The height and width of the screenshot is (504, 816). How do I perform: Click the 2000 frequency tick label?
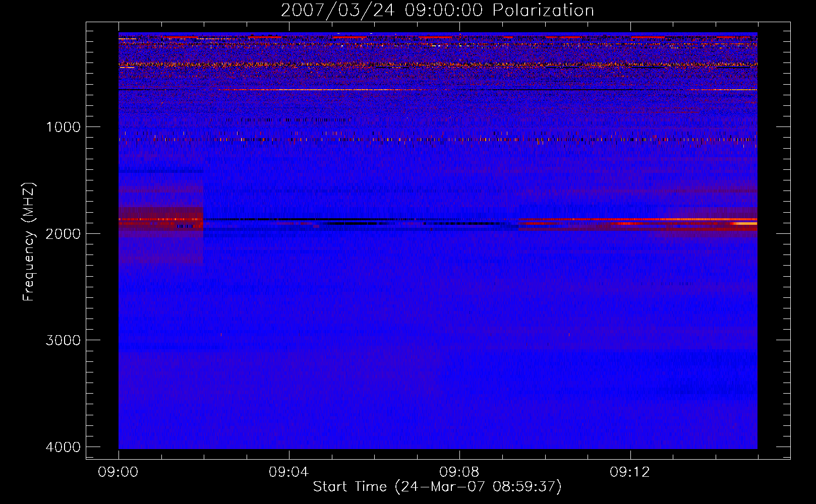click(x=63, y=233)
